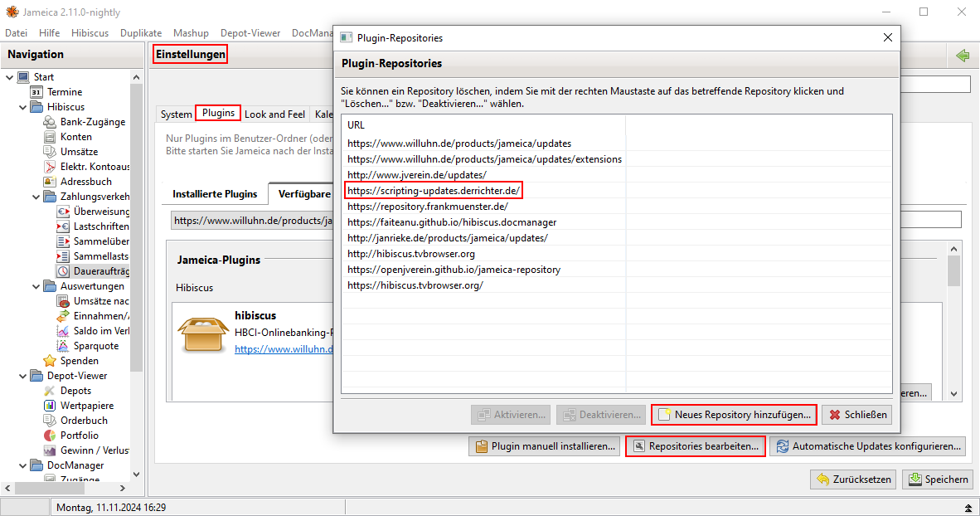Open Sparquote icon in navigation
Image resolution: width=980 pixels, height=516 pixels.
coord(62,346)
